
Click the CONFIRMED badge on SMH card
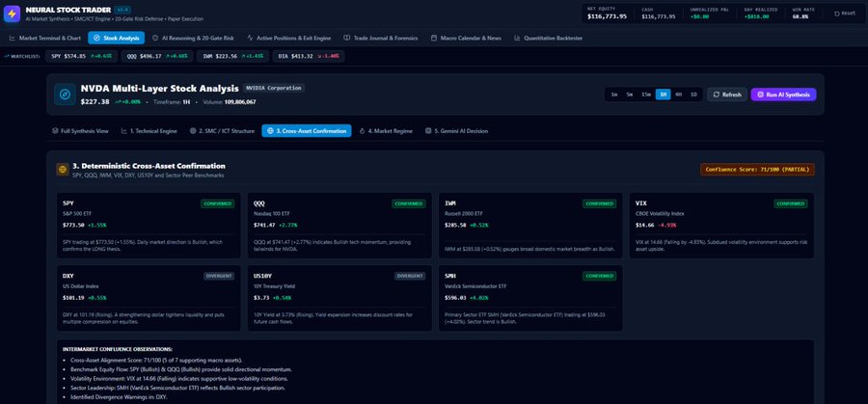(x=600, y=276)
